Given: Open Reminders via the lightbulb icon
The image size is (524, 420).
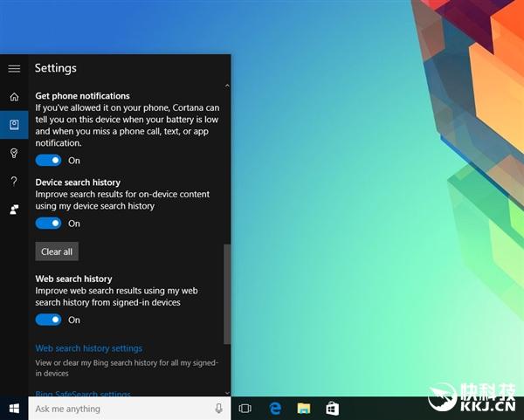Looking at the screenshot, I should [14, 153].
